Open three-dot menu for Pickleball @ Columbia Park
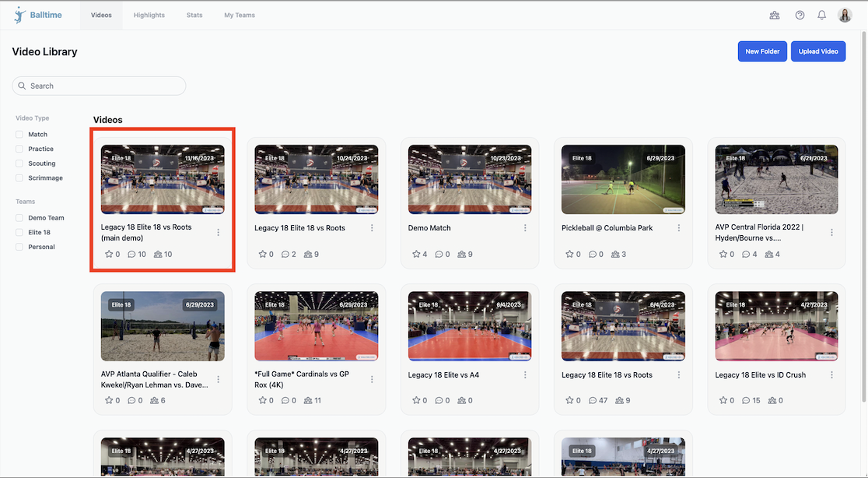The image size is (868, 478). pos(679,228)
